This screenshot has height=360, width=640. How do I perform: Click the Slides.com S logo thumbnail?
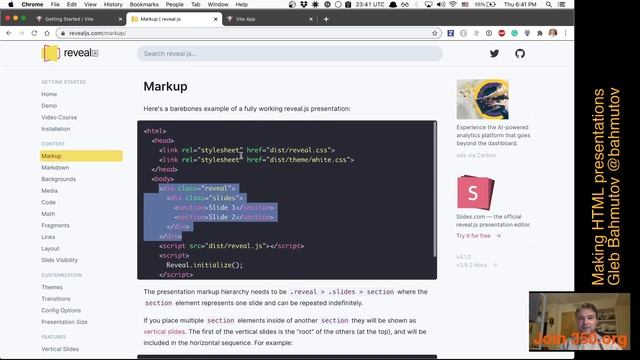[475, 192]
